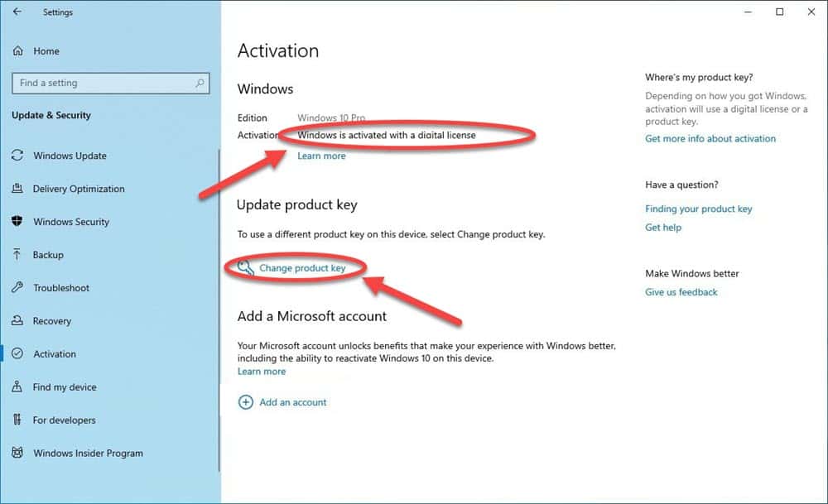828x504 pixels.
Task: Click the Activation checkmark circle icon
Action: tap(17, 353)
